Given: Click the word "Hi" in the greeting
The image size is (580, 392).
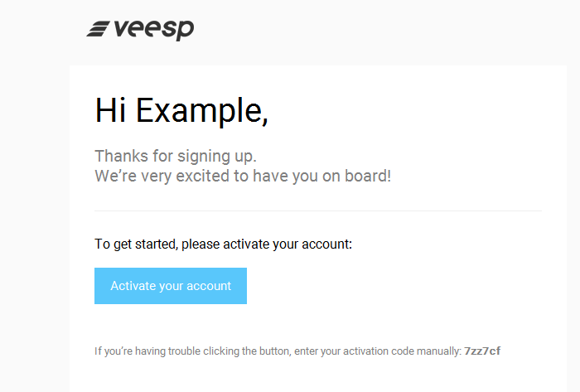Looking at the screenshot, I should [x=110, y=110].
